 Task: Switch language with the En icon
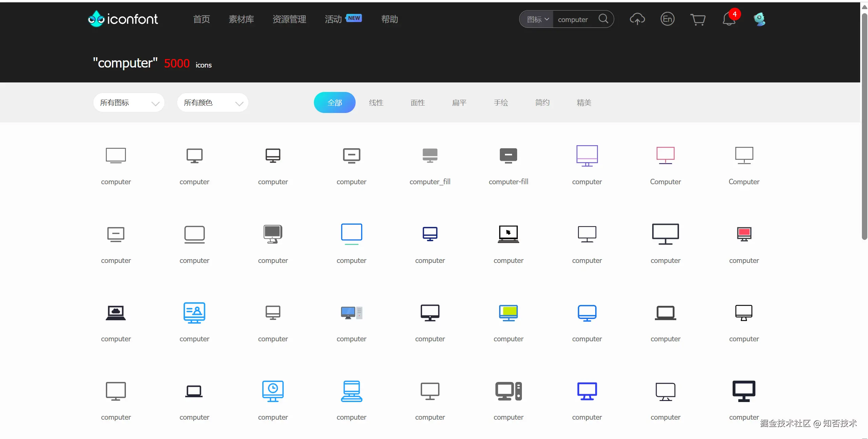667,19
